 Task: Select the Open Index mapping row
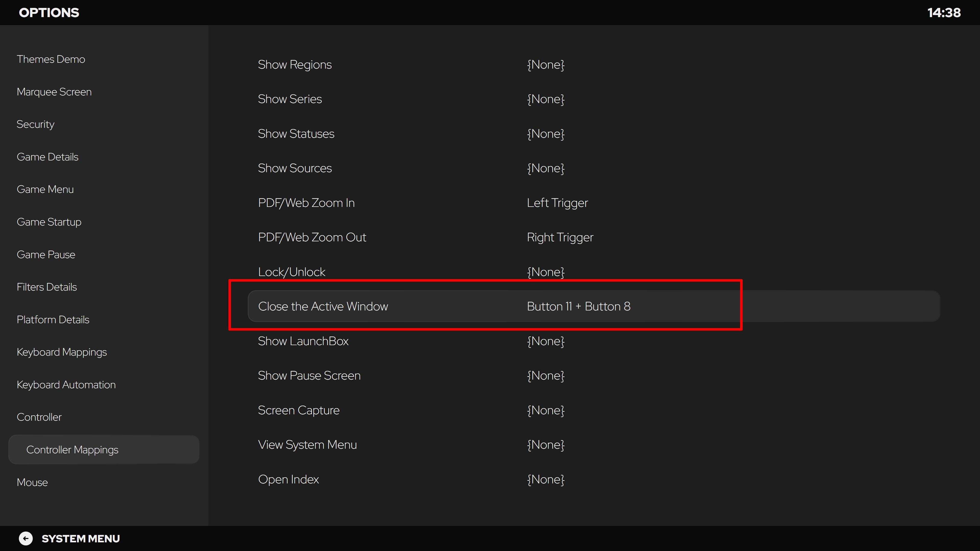(x=594, y=480)
